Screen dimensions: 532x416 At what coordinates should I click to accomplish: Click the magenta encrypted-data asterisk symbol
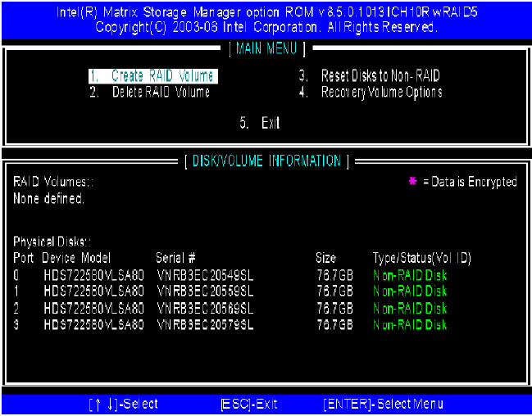pos(412,181)
